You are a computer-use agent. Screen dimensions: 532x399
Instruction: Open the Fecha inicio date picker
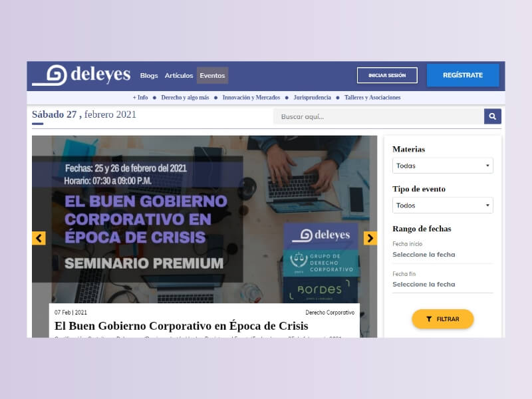tap(442, 255)
